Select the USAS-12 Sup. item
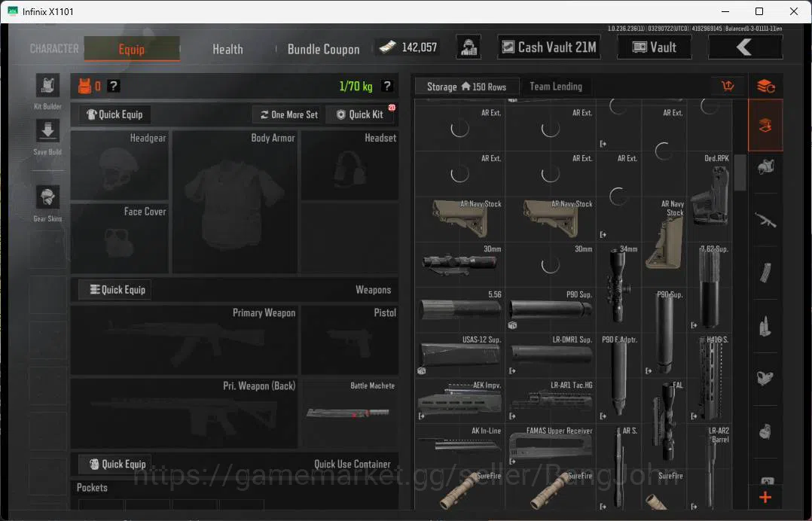The height and width of the screenshot is (521, 812). [459, 355]
